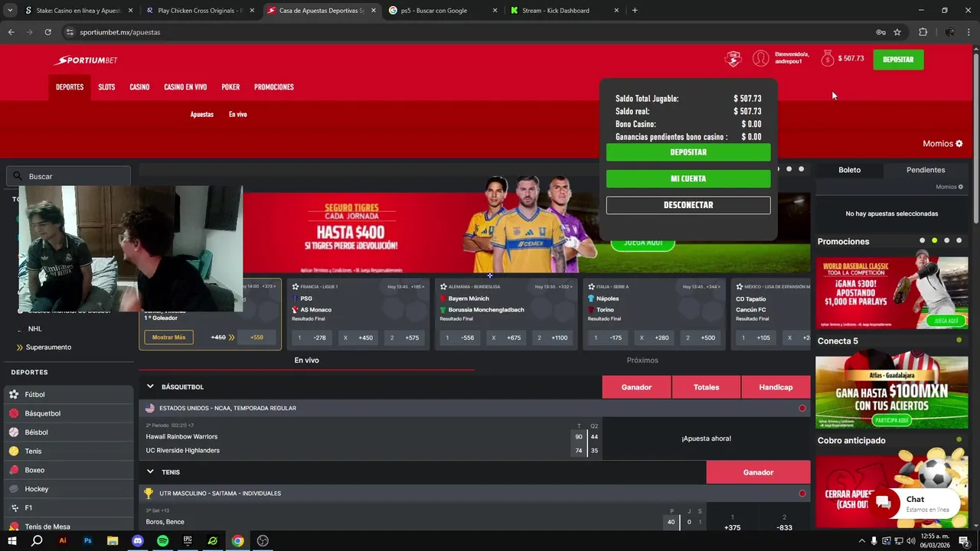This screenshot has height=551, width=980.
Task: Click the Fútbol sport icon
Action: click(14, 394)
